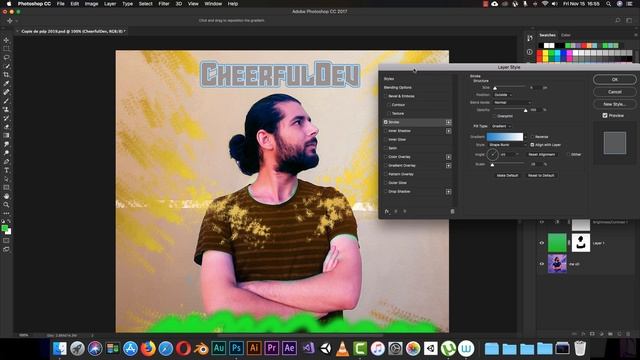The width and height of the screenshot is (640, 360).
Task: Select the Brush tool
Action: pyautogui.click(x=6, y=101)
